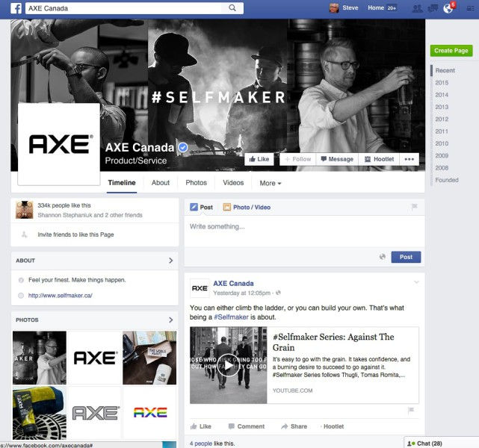Click into the AXE Canada search field

126,8
